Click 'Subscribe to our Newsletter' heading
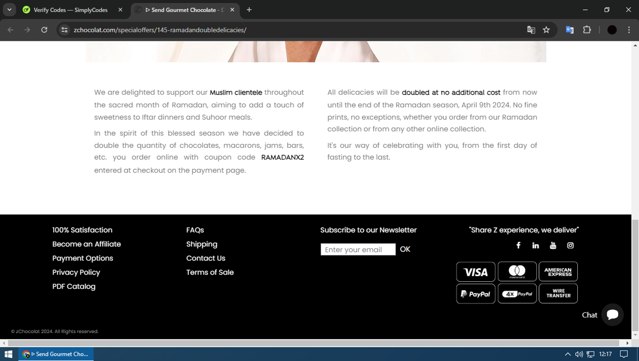Image resolution: width=639 pixels, height=361 pixels. tap(368, 230)
